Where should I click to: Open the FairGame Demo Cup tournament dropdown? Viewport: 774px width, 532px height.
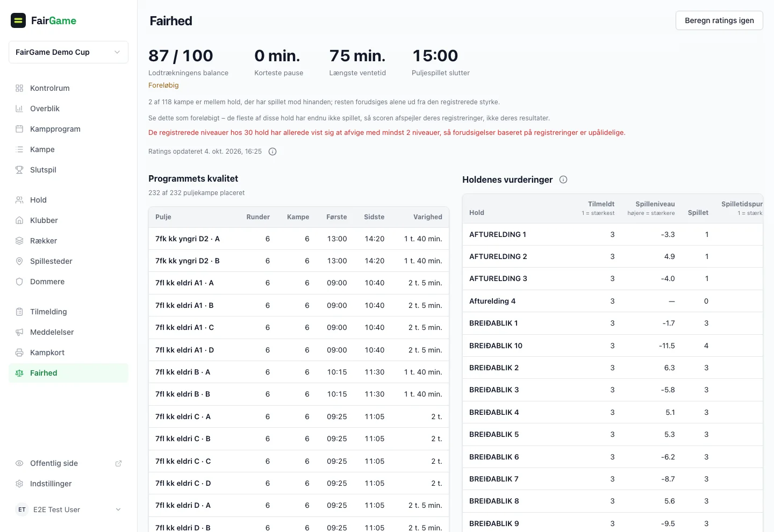pos(68,52)
